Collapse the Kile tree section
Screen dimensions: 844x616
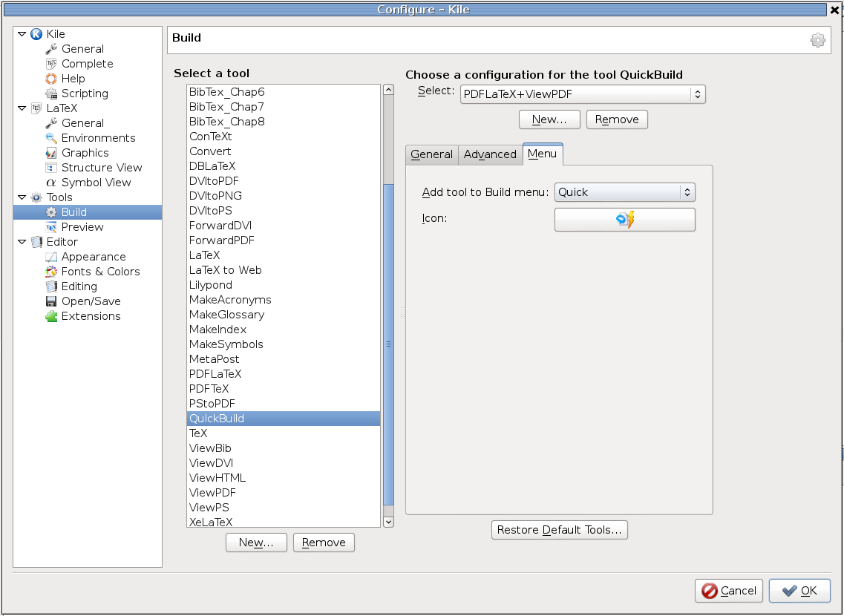tap(22, 34)
